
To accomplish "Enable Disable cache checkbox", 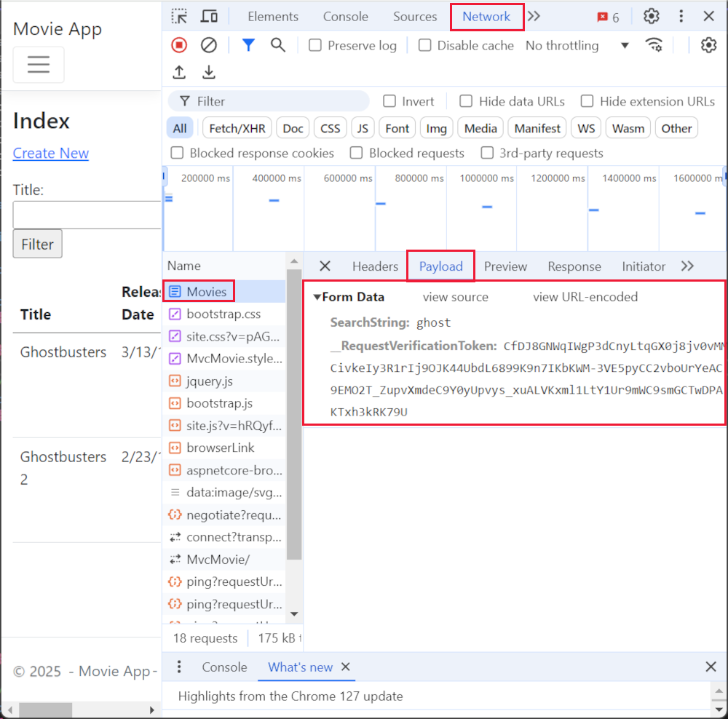I will [x=424, y=46].
